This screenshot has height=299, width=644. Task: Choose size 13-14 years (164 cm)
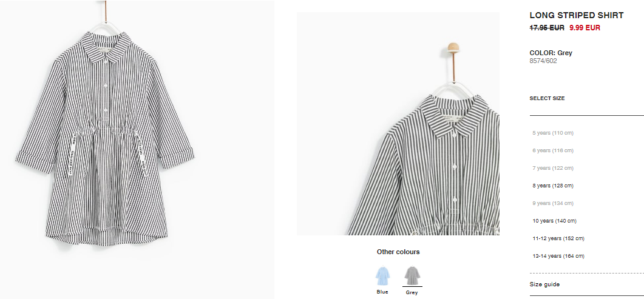coord(558,257)
